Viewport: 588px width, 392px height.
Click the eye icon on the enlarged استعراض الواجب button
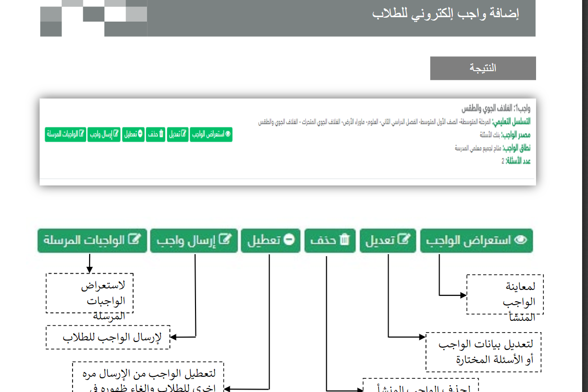(521, 240)
